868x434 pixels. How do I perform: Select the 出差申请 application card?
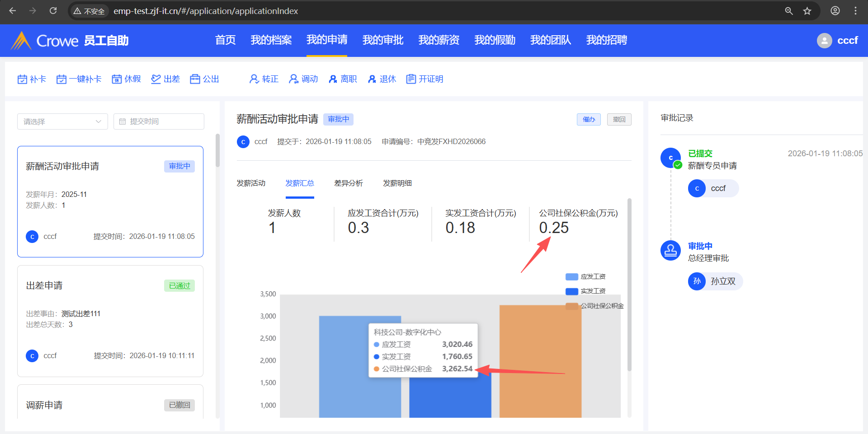110,321
